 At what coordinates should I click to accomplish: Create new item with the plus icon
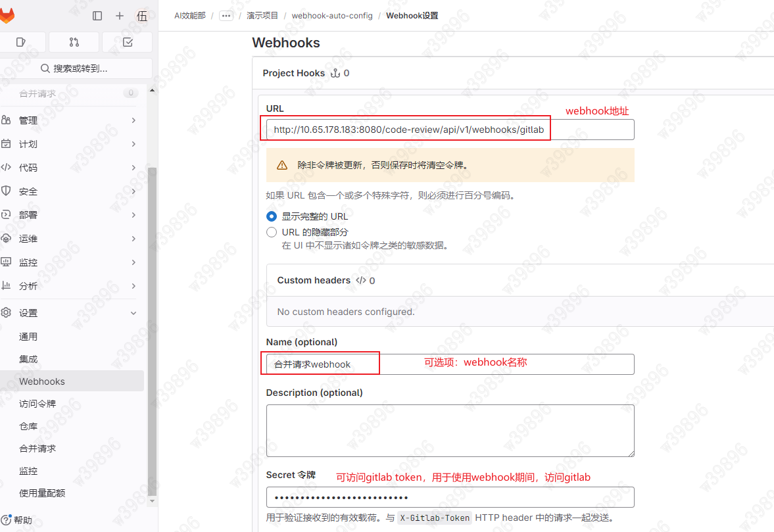click(x=118, y=16)
